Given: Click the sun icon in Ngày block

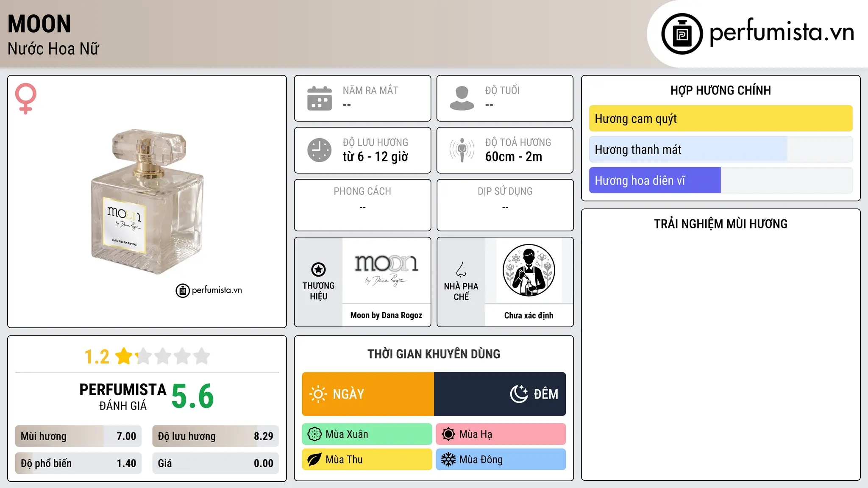Looking at the screenshot, I should click(x=318, y=394).
